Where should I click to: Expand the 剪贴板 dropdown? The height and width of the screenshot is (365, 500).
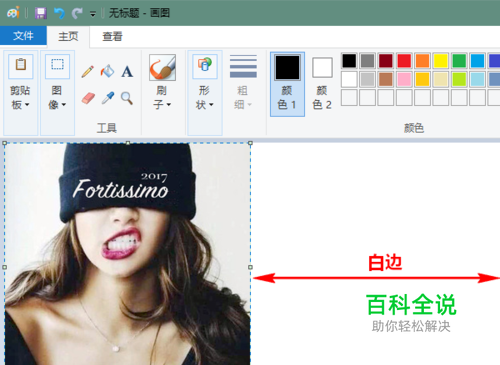[x=20, y=97]
